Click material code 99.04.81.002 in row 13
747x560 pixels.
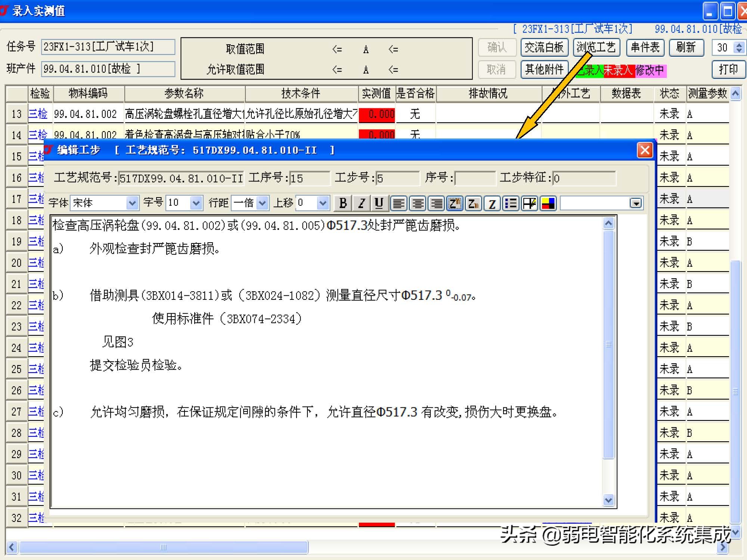(86, 114)
